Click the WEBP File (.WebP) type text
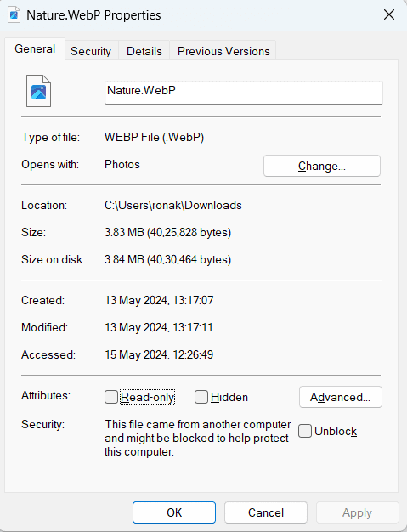 coord(155,138)
